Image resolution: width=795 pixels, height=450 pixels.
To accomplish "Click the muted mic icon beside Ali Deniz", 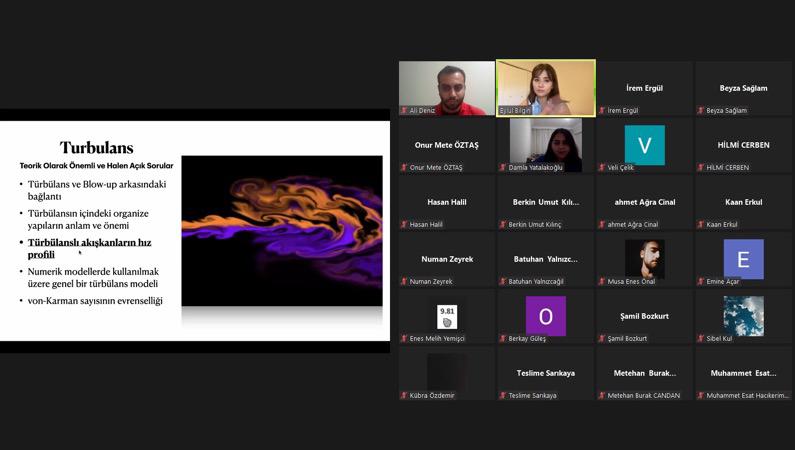I will click(405, 111).
